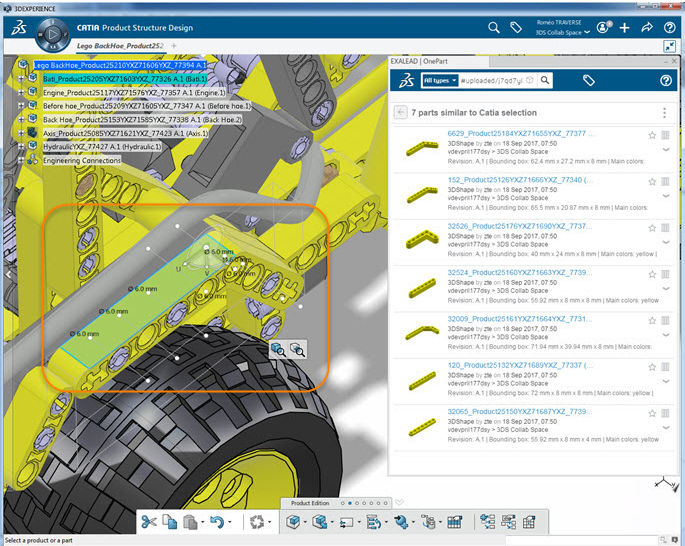Click the plus Add icon in top bar
685x546 pixels.
625,28
